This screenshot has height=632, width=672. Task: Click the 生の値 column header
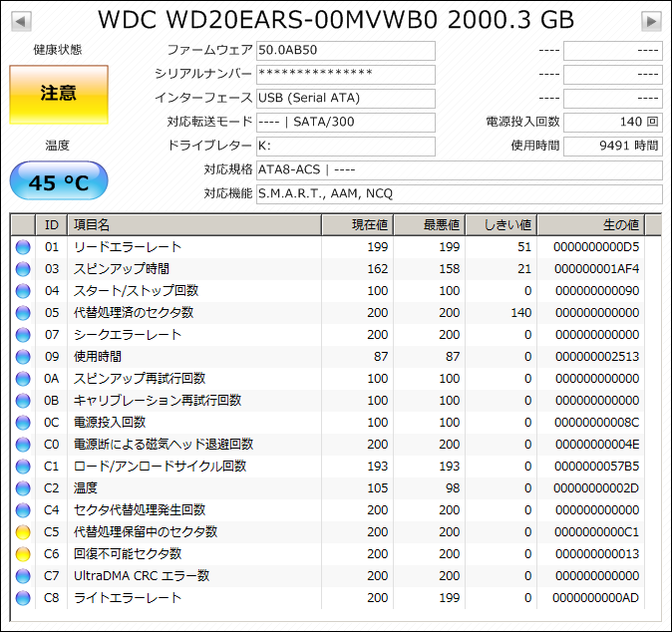(x=590, y=225)
